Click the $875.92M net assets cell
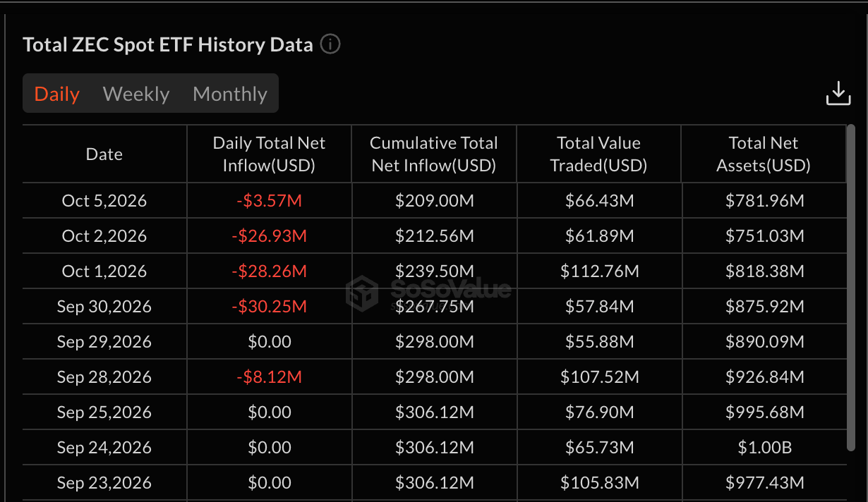The height and width of the screenshot is (502, 868). (764, 307)
